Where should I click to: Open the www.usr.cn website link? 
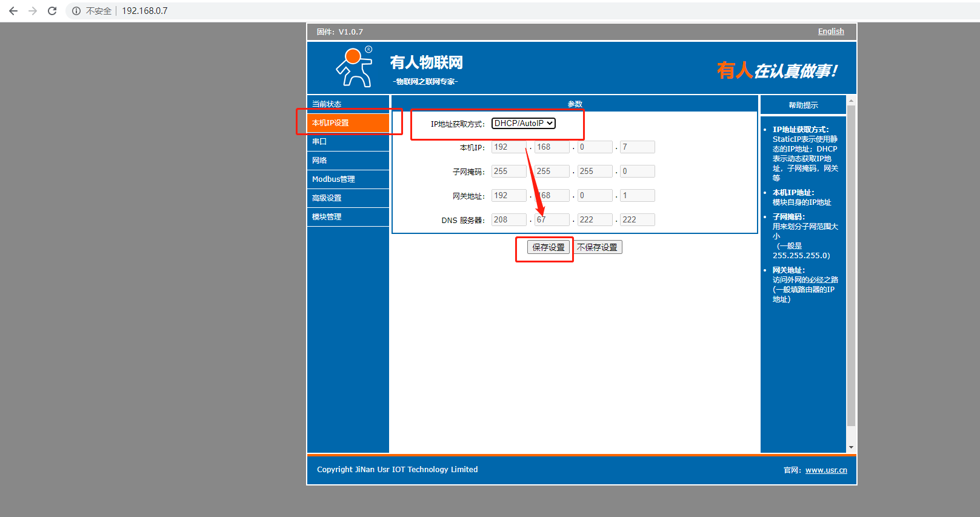point(826,470)
